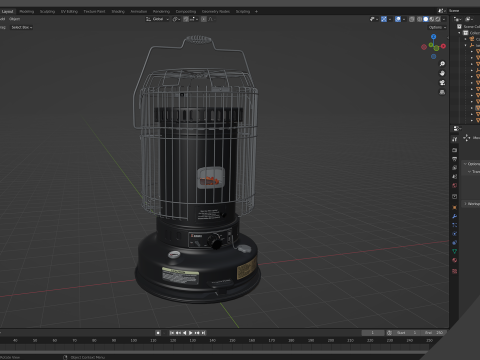This screenshot has width=480, height=360.
Task: Toggle proportional editing button
Action: tap(204, 19)
